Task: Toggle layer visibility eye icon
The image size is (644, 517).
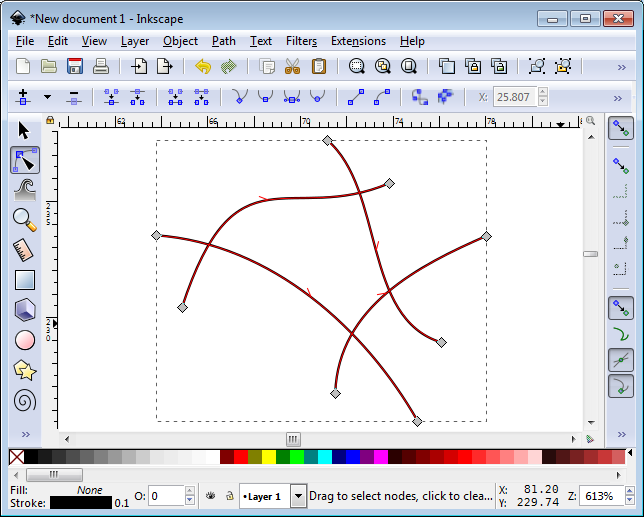Action: click(x=211, y=496)
